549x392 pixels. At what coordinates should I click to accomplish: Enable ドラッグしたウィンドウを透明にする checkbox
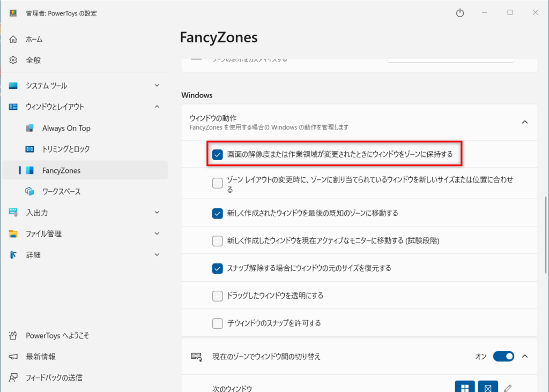[x=218, y=296]
